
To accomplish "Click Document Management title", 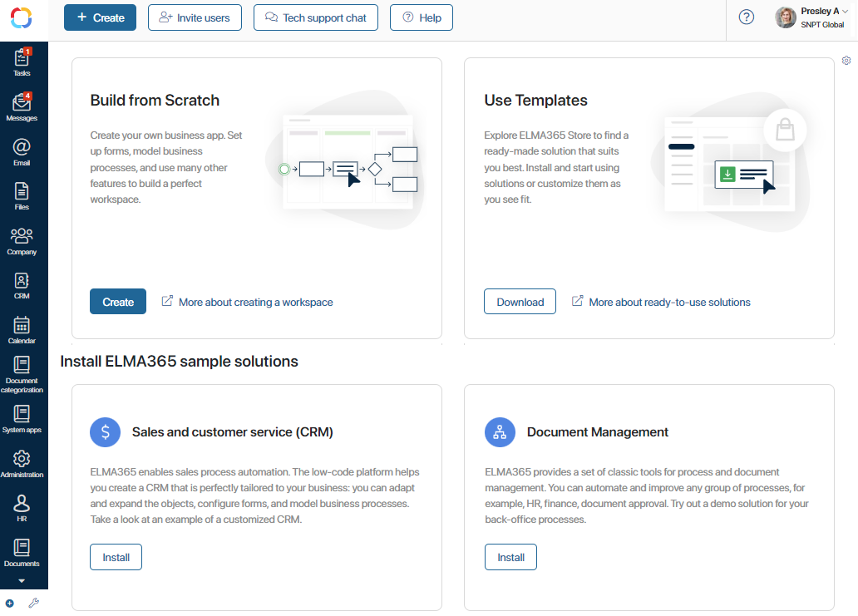I will click(x=598, y=432).
